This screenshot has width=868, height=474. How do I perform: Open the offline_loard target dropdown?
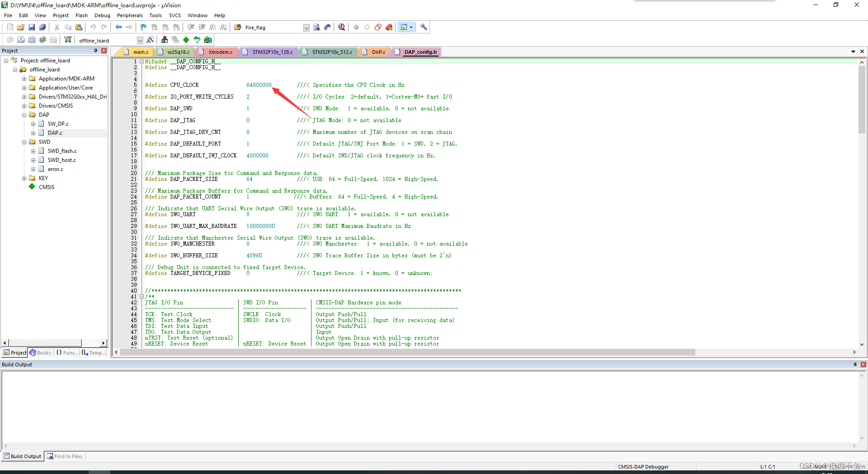tap(140, 40)
